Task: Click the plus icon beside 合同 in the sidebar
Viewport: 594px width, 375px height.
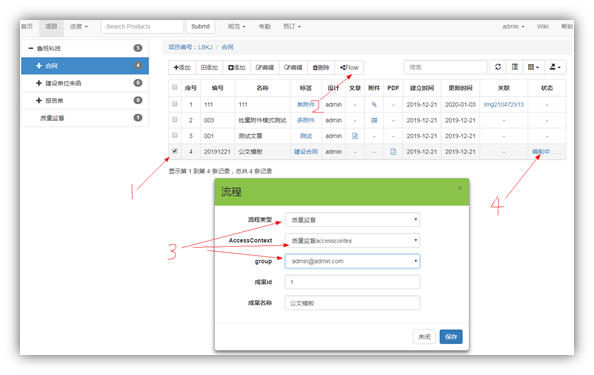Action: point(39,66)
